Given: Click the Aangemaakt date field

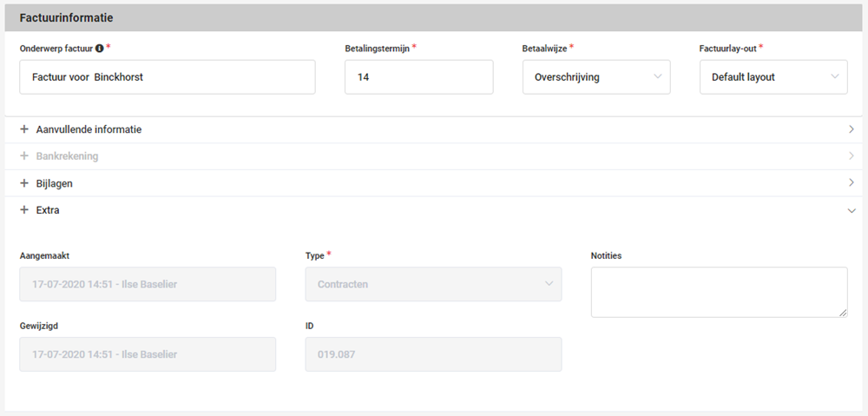Looking at the screenshot, I should coord(148,284).
